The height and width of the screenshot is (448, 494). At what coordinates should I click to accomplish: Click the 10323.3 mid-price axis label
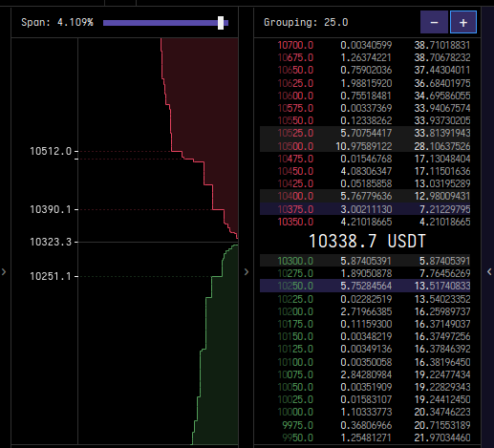point(51,242)
